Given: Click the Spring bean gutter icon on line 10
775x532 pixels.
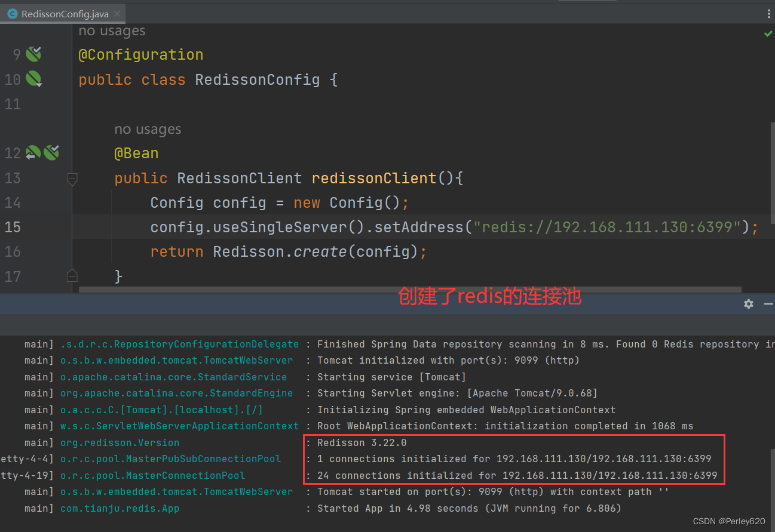Looking at the screenshot, I should tap(33, 79).
